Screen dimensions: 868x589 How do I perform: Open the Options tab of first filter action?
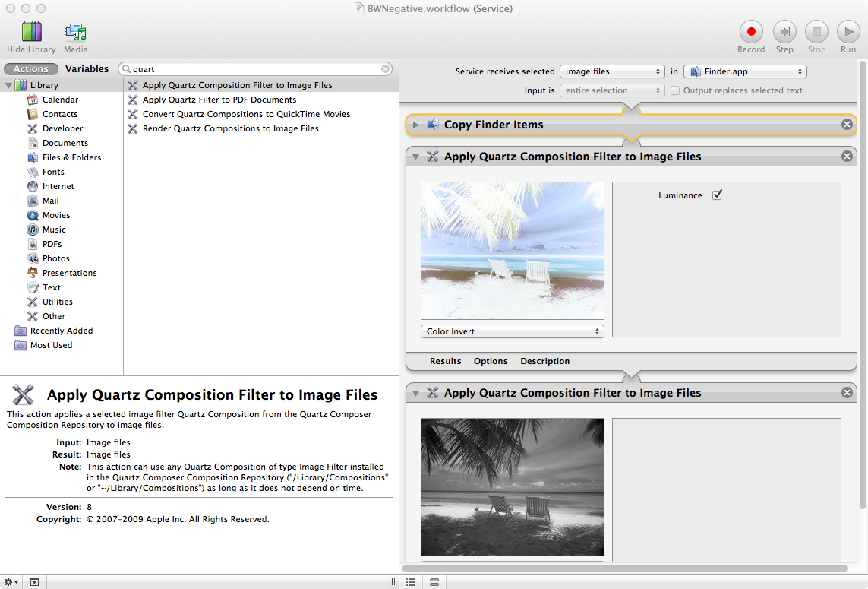tap(491, 361)
